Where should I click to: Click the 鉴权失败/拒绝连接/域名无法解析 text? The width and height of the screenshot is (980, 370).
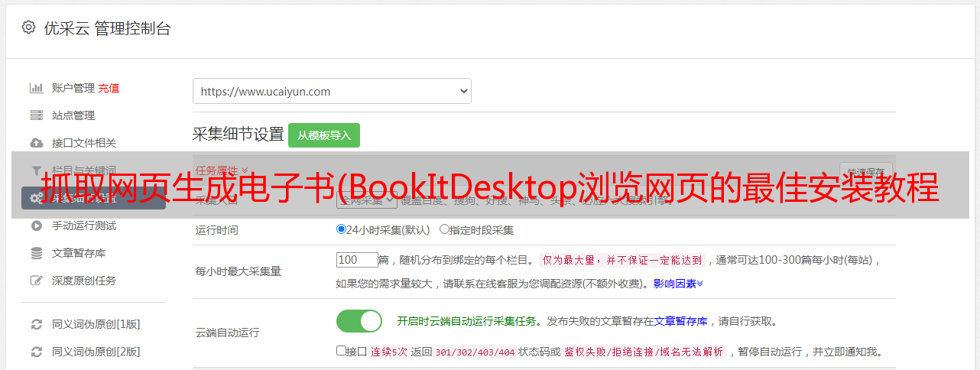tap(644, 352)
